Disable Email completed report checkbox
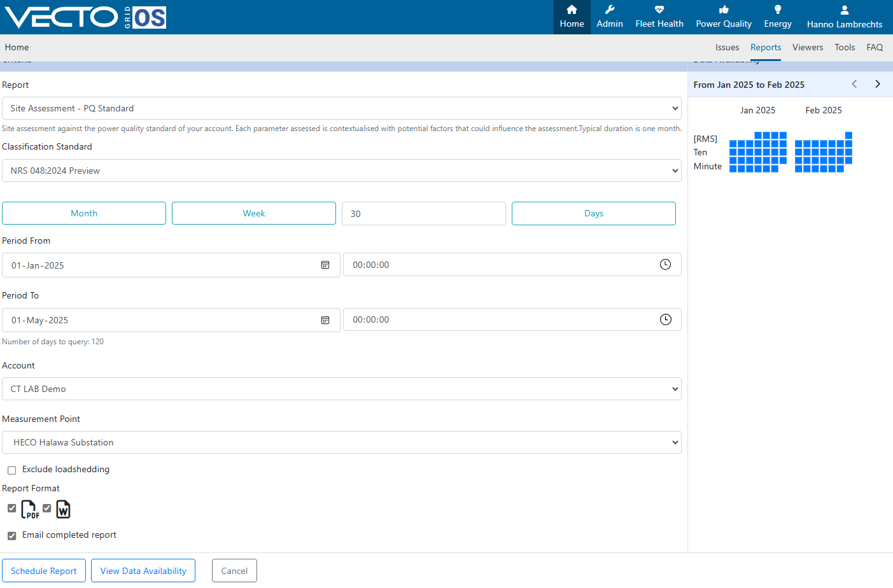The height and width of the screenshot is (588, 893). click(12, 536)
